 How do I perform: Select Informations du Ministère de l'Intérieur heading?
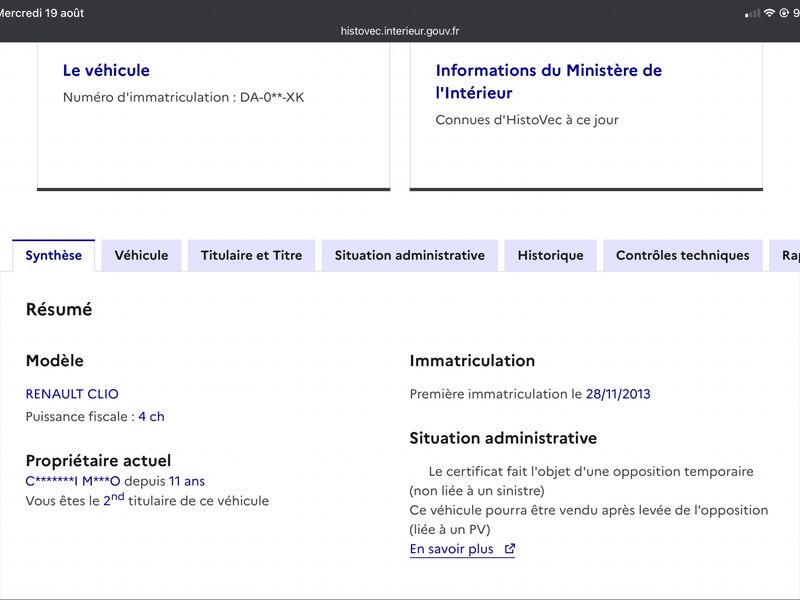pyautogui.click(x=548, y=81)
